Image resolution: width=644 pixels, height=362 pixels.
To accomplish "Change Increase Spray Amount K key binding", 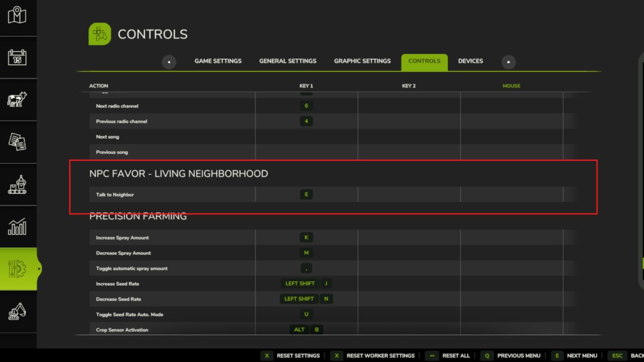I will (x=306, y=238).
